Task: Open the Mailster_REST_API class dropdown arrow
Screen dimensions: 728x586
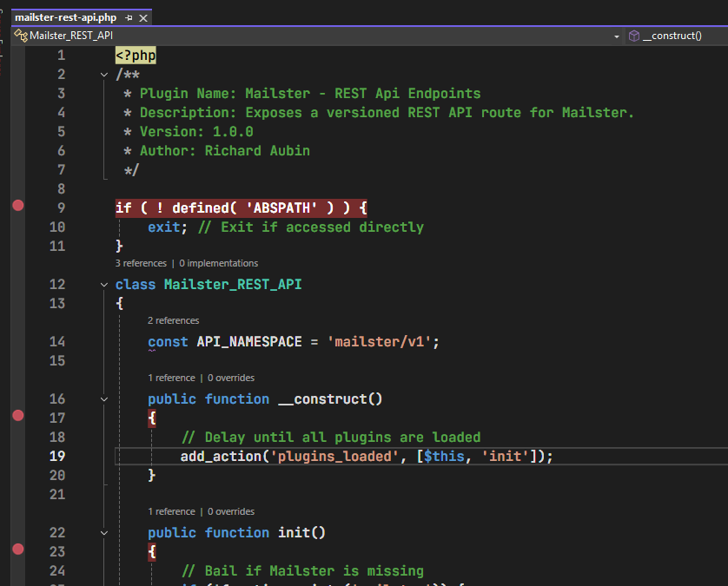Action: point(616,36)
